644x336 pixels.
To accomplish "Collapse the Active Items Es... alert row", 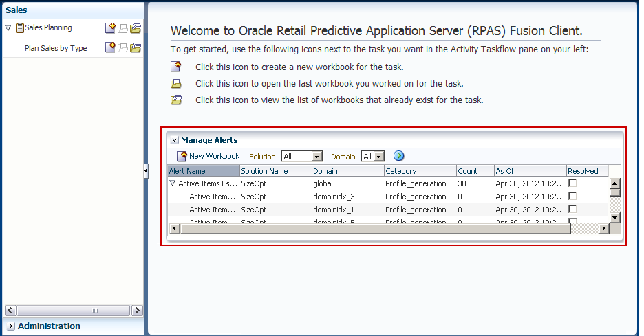I will click(173, 183).
